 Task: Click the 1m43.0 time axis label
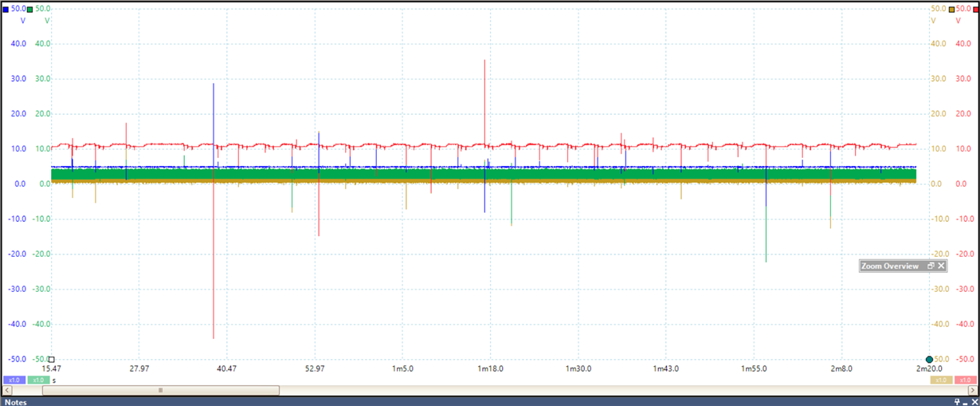(665, 369)
